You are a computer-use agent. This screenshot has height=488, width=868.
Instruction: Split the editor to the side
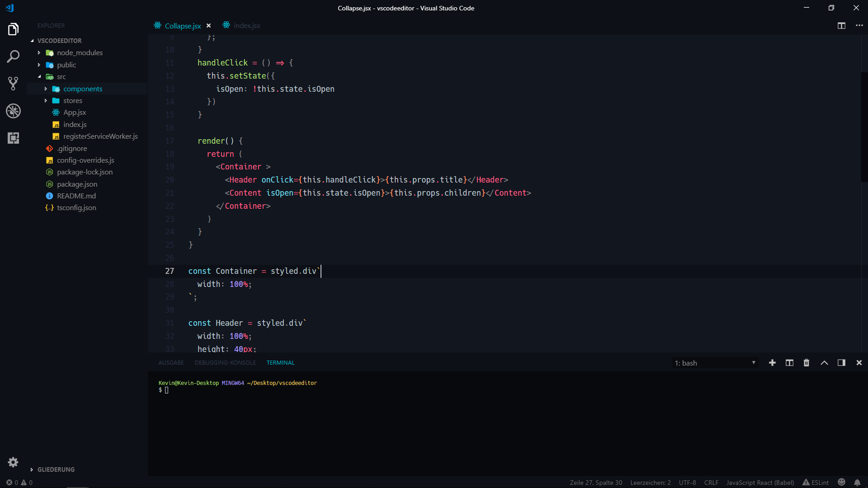tap(841, 26)
